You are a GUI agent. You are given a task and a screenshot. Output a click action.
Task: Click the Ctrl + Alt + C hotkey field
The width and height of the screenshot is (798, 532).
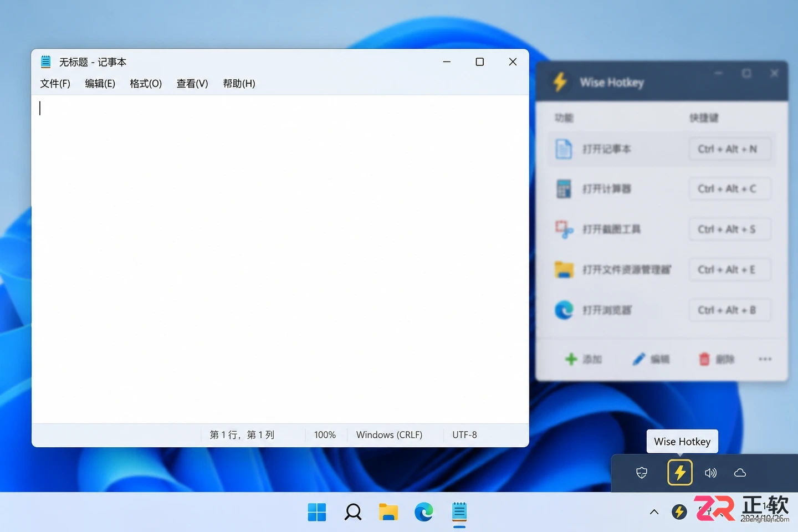point(730,189)
